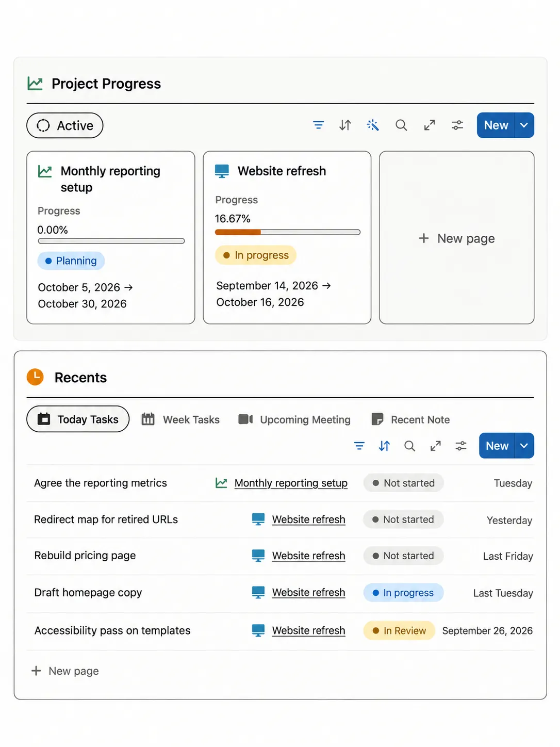Screen dimensions: 560x747
Task: Click monitor icon in Rebuild pricing page row
Action: pos(258,556)
